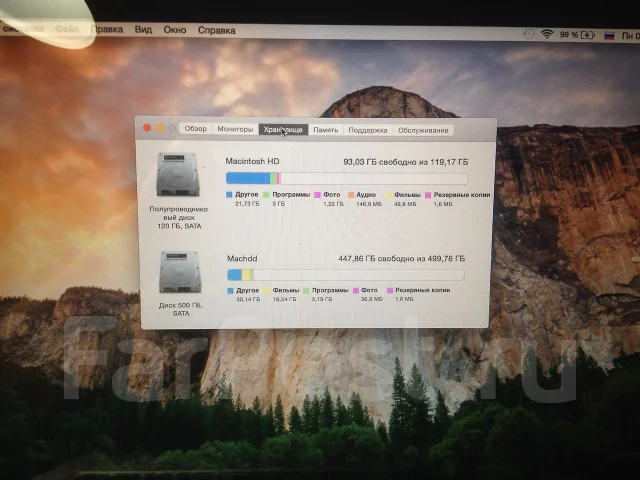Click blue Другое swatch under Macintosh HD

(x=229, y=195)
